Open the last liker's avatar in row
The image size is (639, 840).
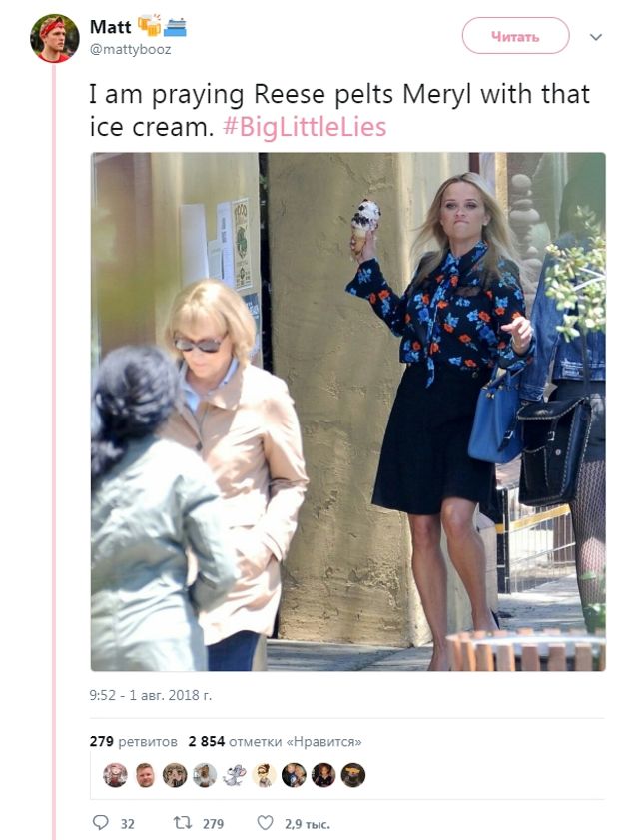point(353,775)
